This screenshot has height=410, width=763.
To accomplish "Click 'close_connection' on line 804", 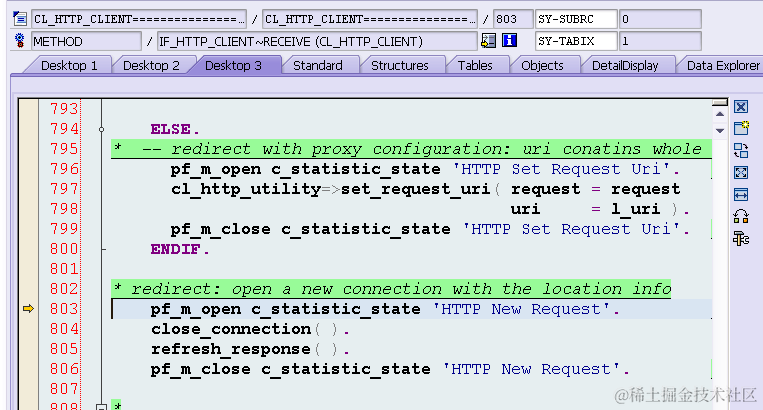I will 231,329.
